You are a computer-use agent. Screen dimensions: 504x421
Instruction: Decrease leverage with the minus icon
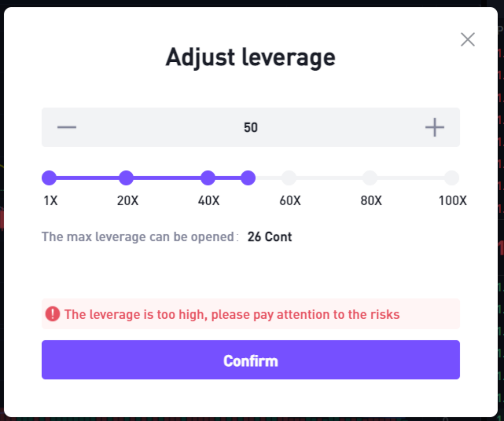point(67,127)
